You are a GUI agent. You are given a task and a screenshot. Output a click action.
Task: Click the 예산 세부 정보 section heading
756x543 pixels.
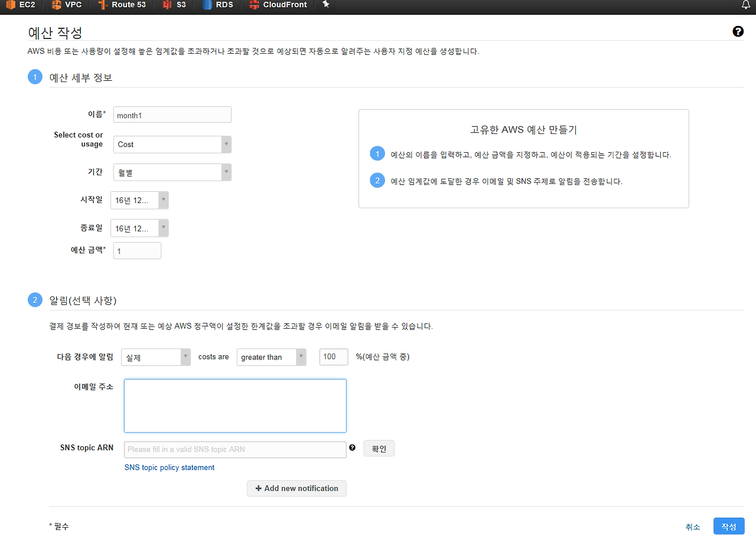(81, 77)
